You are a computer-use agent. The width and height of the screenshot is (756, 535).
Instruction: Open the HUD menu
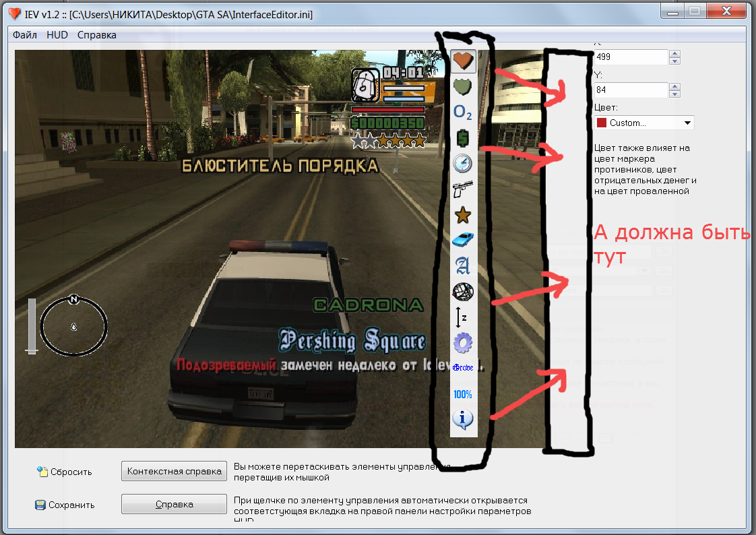pyautogui.click(x=57, y=35)
